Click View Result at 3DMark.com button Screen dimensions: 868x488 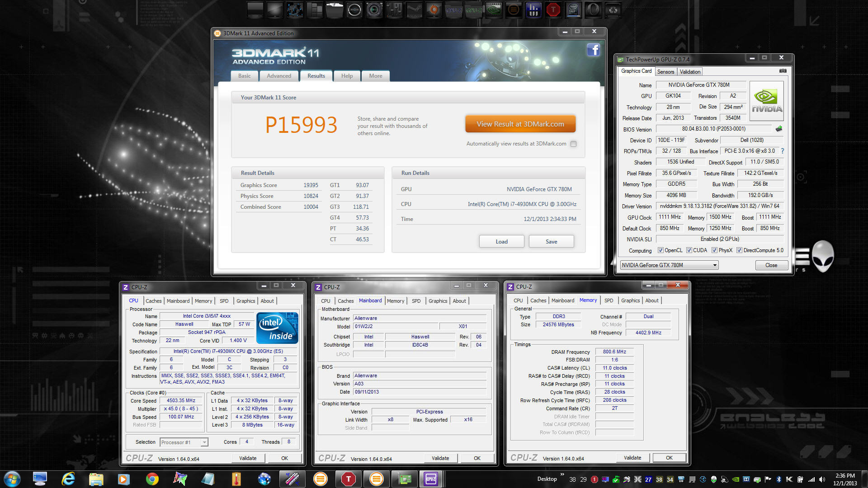520,124
